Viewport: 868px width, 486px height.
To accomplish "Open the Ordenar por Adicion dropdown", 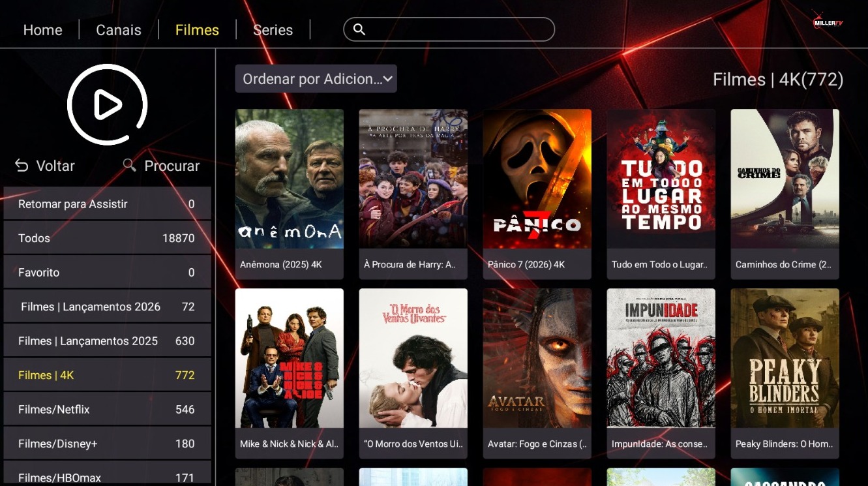I will point(316,79).
